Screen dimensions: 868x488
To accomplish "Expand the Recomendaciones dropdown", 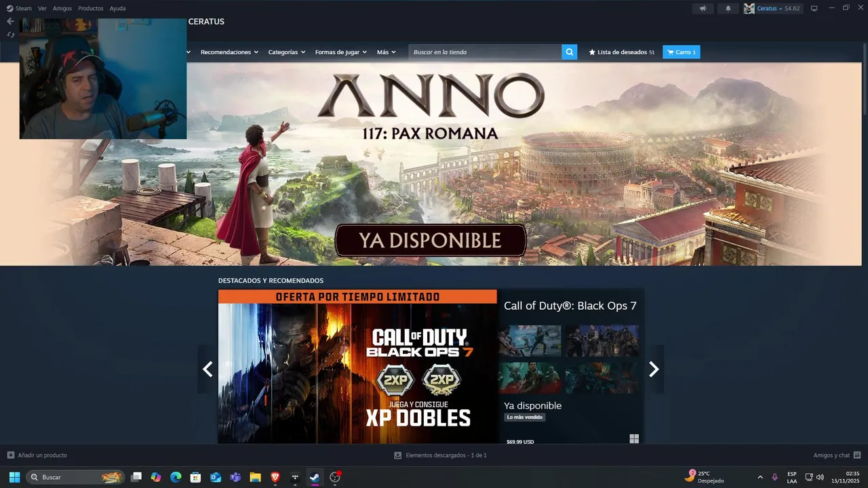I will coord(229,52).
